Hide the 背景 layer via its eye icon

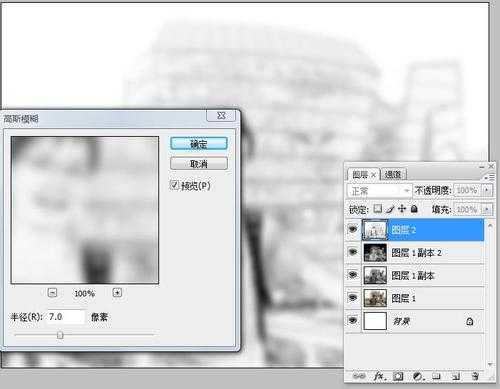[353, 321]
